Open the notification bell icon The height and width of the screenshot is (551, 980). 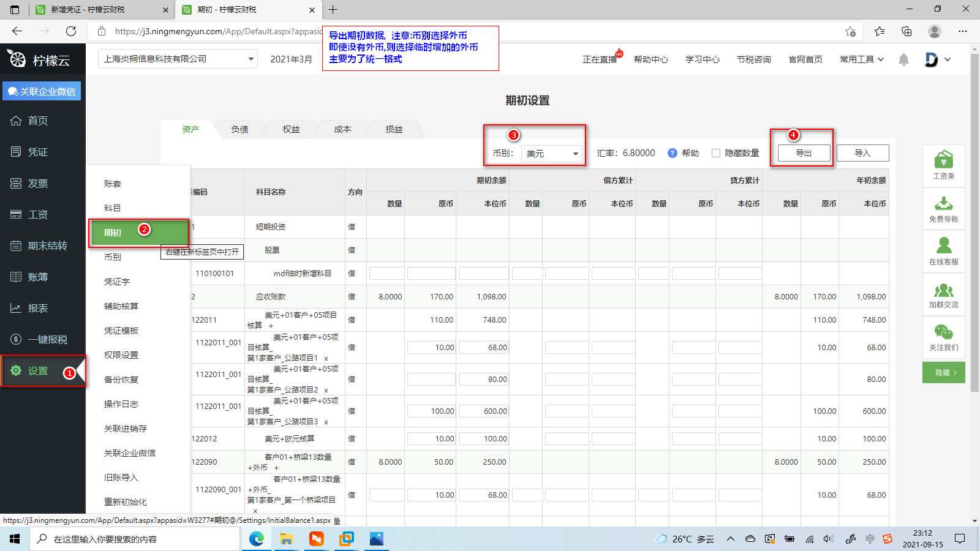coord(903,59)
